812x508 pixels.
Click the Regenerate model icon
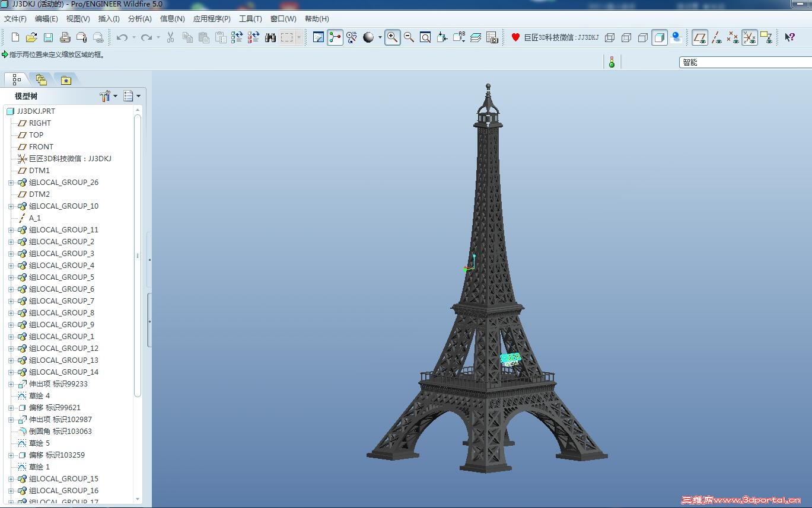237,37
